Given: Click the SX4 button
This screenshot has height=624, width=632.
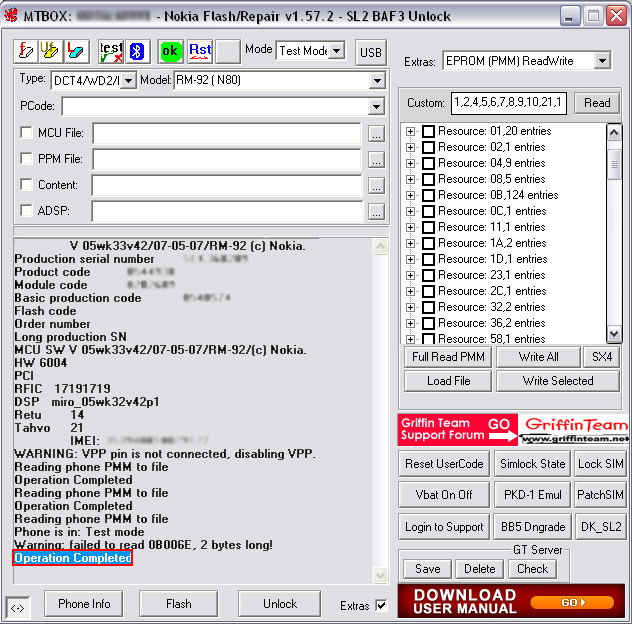Looking at the screenshot, I should (x=602, y=357).
